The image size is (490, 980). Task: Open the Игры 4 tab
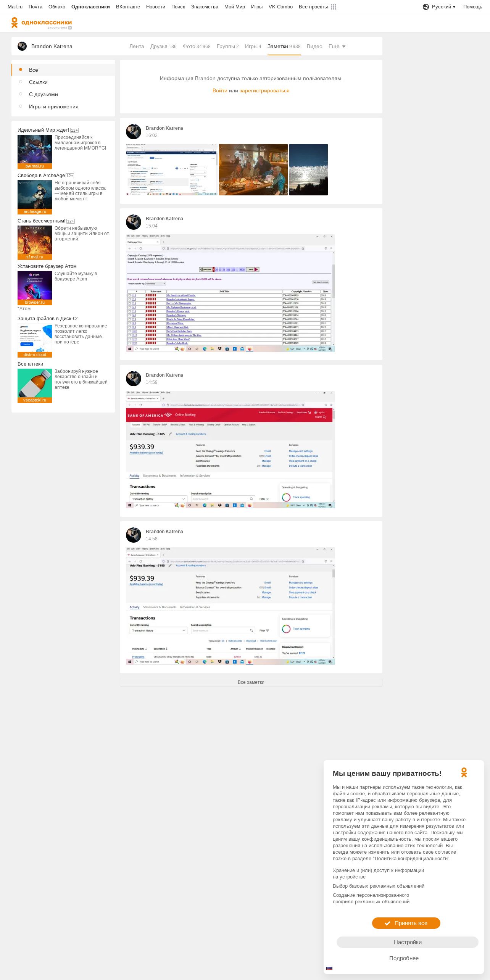pyautogui.click(x=253, y=46)
